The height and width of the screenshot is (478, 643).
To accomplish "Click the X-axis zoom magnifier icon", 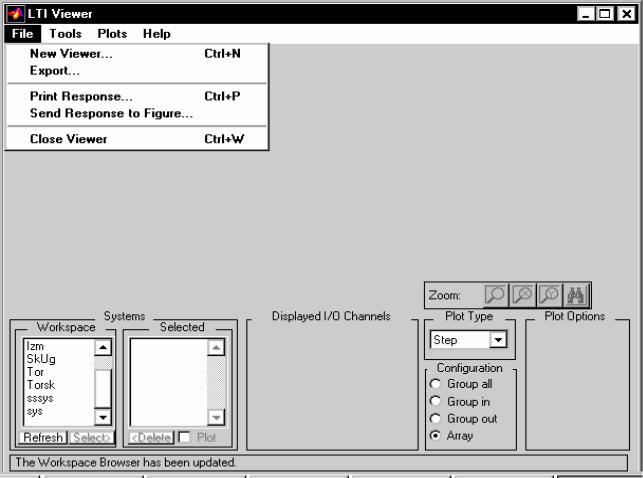I will click(522, 295).
